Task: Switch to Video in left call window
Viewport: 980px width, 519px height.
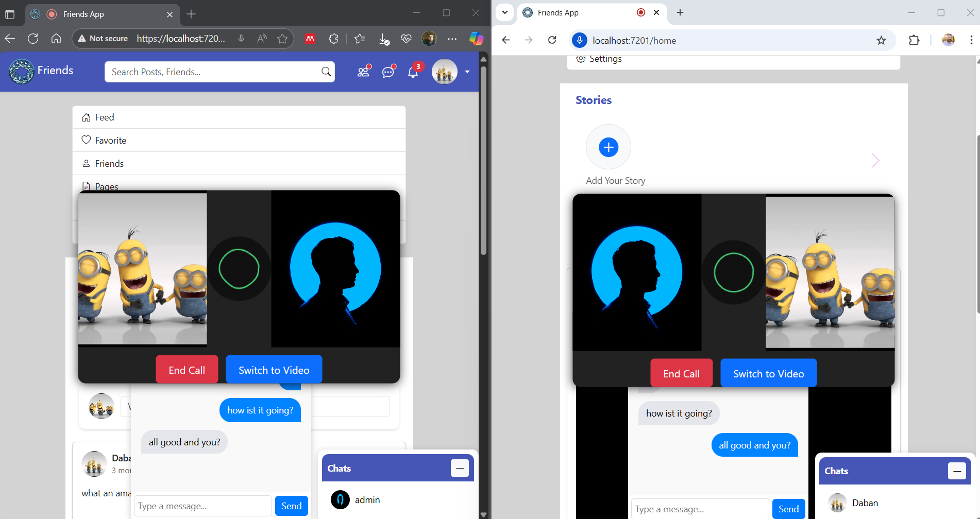Action: pos(274,370)
